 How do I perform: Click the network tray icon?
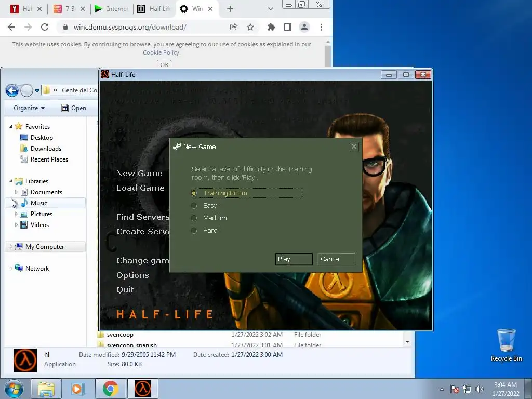pyautogui.click(x=467, y=389)
